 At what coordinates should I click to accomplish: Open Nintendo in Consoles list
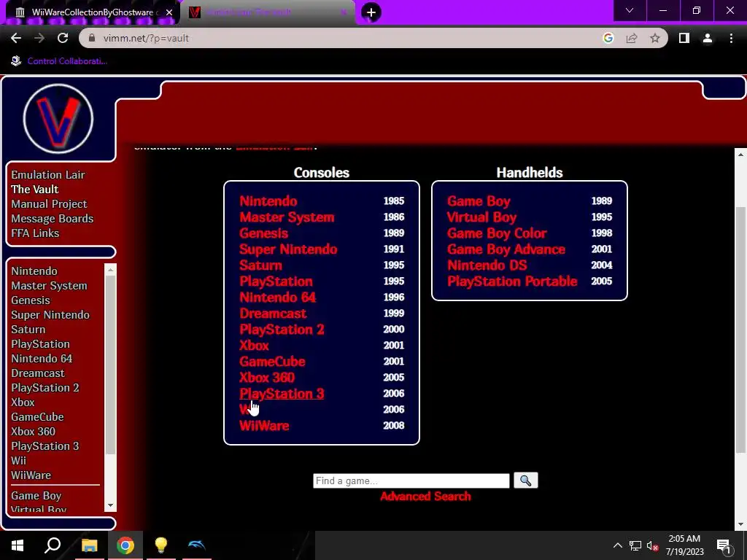point(268,201)
